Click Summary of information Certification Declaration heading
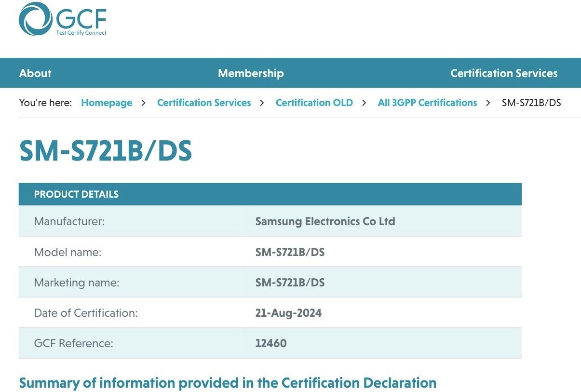The height and width of the screenshot is (392, 581). [228, 383]
